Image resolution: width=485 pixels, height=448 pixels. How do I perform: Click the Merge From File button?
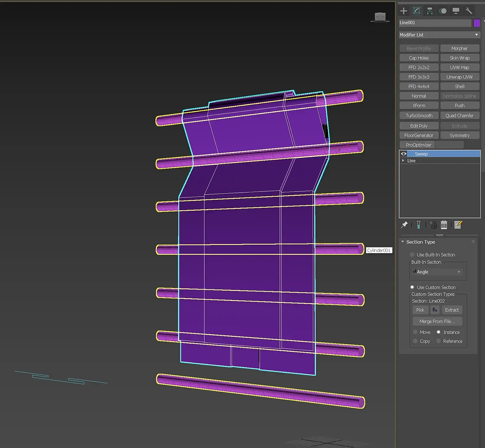[x=437, y=322]
